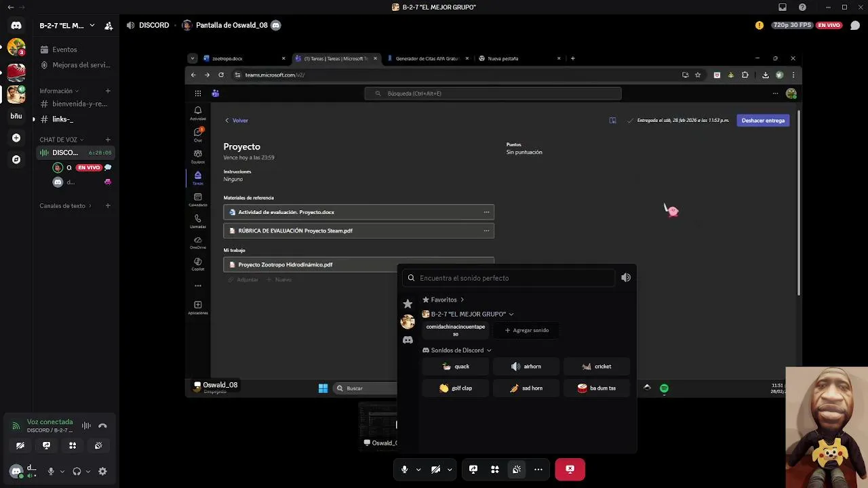Viewport: 868px width, 488px height.
Task: Collapse the Información category
Action: pyautogui.click(x=59, y=91)
